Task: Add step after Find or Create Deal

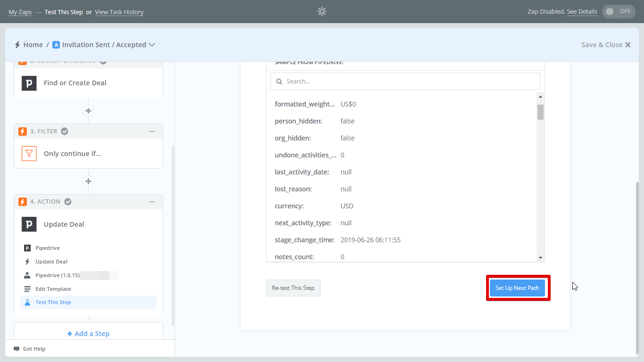Action: [88, 111]
